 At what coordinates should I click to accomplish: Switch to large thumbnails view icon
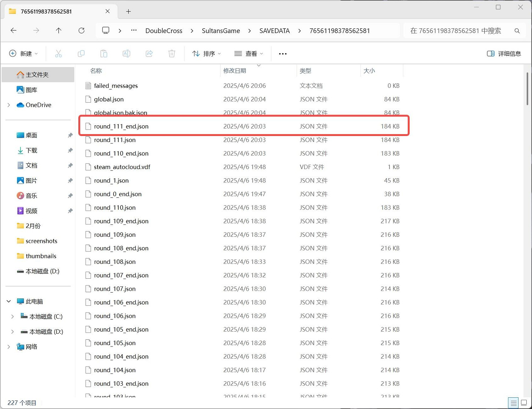524,403
